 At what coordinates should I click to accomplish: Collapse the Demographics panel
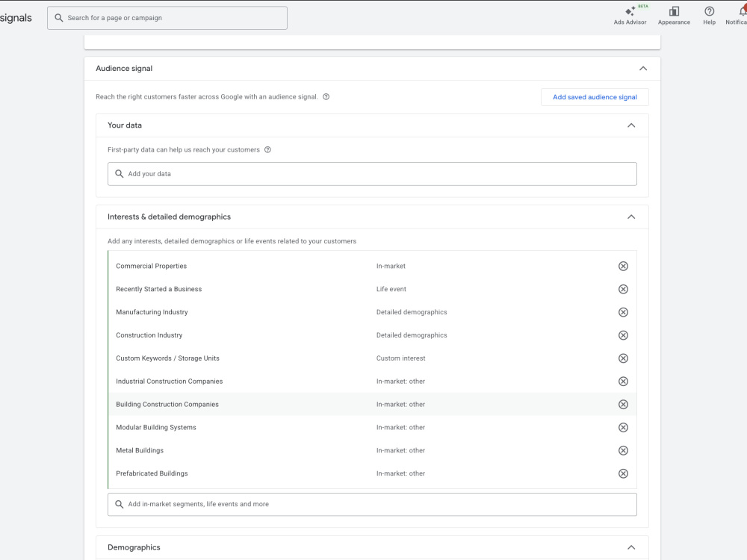click(x=631, y=547)
